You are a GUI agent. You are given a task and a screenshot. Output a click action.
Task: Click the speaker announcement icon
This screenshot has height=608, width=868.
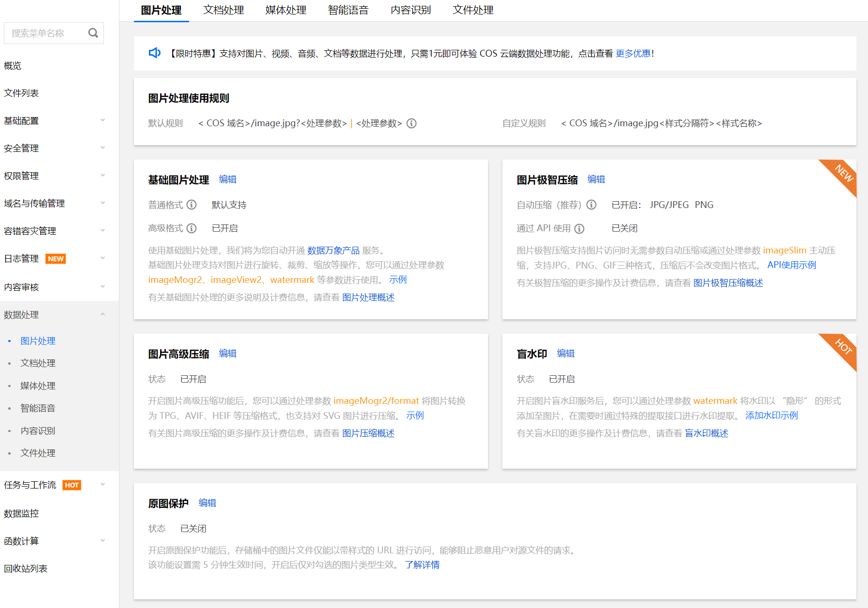click(154, 53)
